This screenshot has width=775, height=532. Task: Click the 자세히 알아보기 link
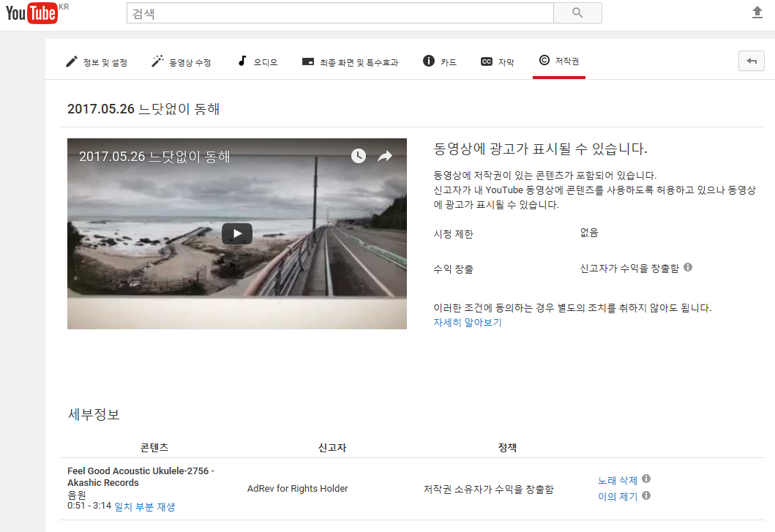468,323
